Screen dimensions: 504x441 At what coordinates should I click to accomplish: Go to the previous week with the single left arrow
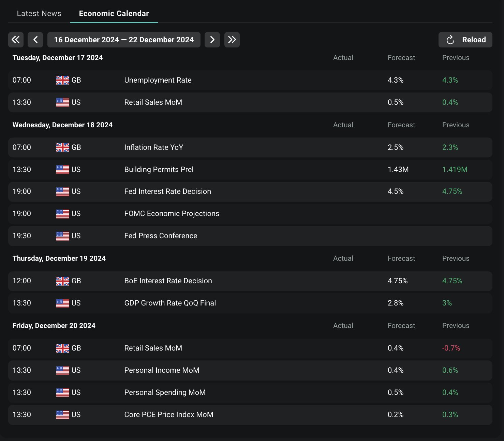coord(35,40)
